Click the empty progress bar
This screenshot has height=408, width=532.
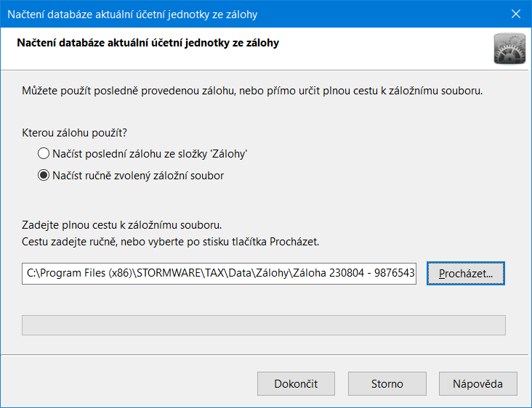pyautogui.click(x=264, y=325)
